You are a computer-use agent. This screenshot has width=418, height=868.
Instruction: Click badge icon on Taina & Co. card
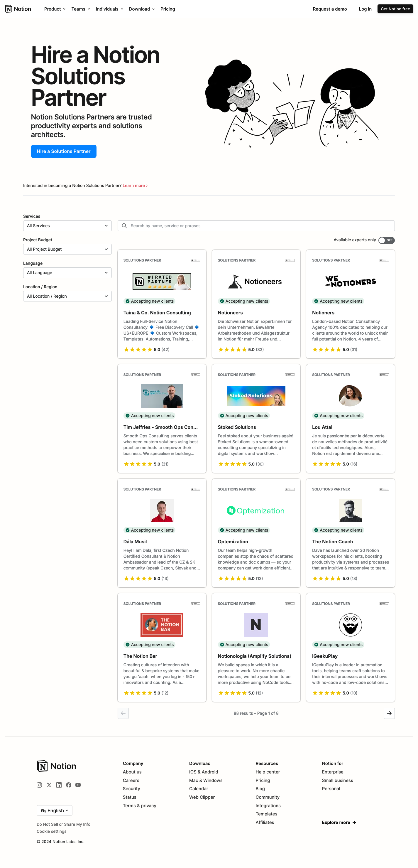tap(195, 260)
